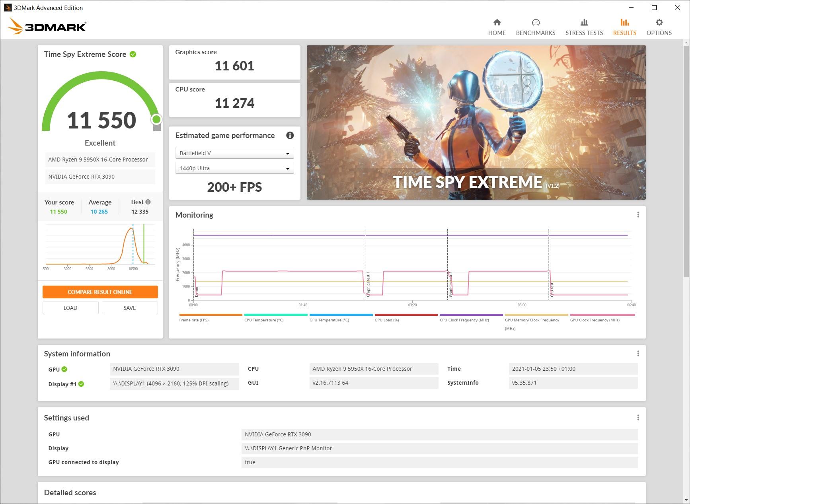
Task: Click the Load button
Action: [70, 308]
